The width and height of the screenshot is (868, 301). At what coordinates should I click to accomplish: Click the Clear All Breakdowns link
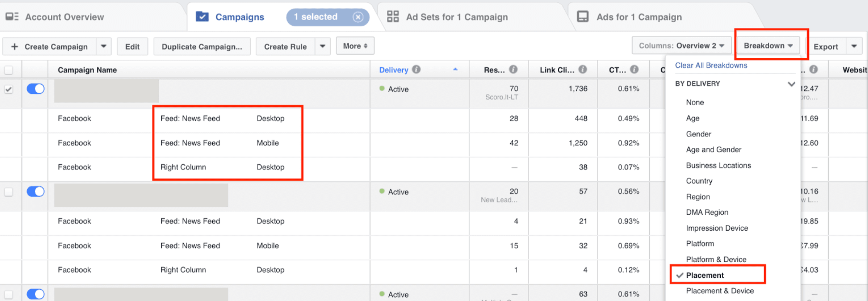(x=711, y=65)
